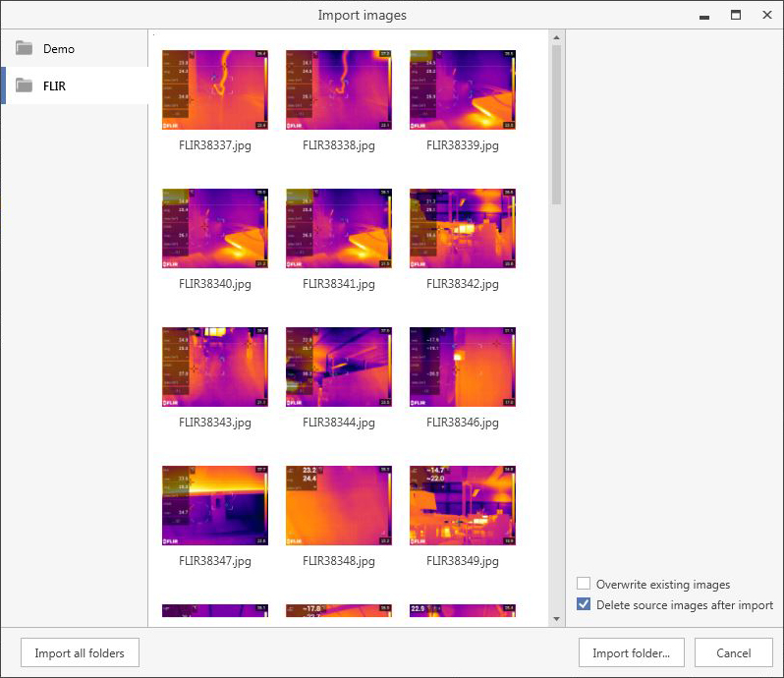Select the FLIR38344.jpg thumbnail

339,367
